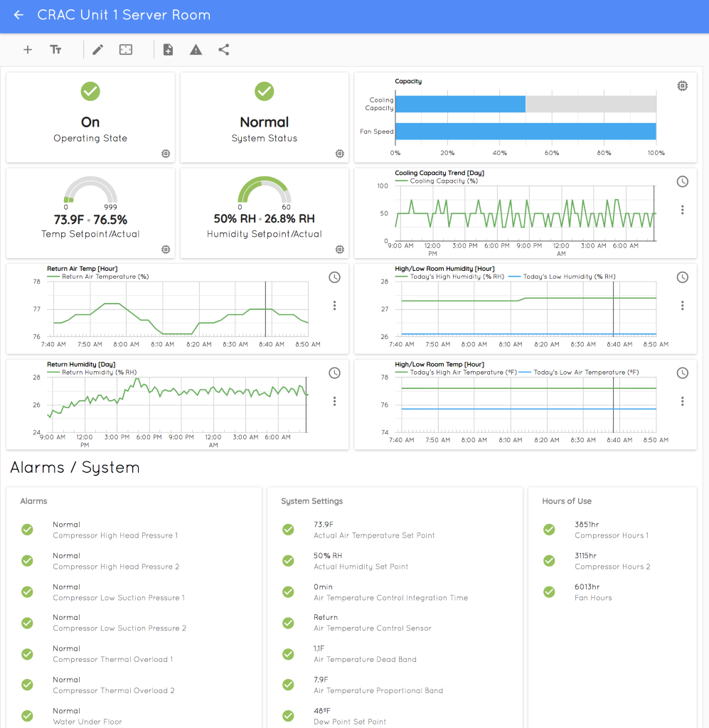Viewport: 709px width, 728px height.
Task: Click the plus add widget icon
Action: (x=28, y=50)
